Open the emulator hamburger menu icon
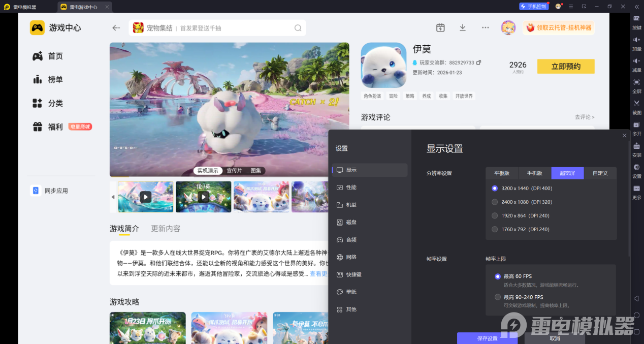Viewport: 644px width, 344px height. 571,7
